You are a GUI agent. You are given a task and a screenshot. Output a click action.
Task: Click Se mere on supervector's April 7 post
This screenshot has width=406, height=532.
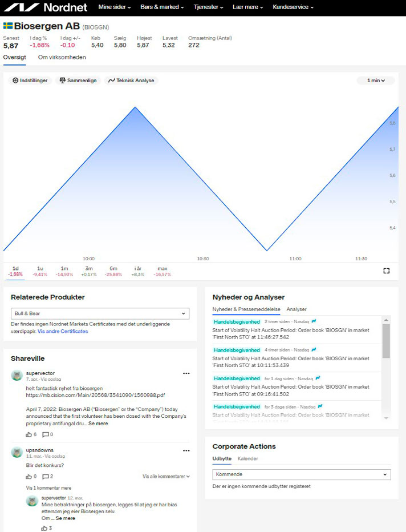[x=98, y=424]
